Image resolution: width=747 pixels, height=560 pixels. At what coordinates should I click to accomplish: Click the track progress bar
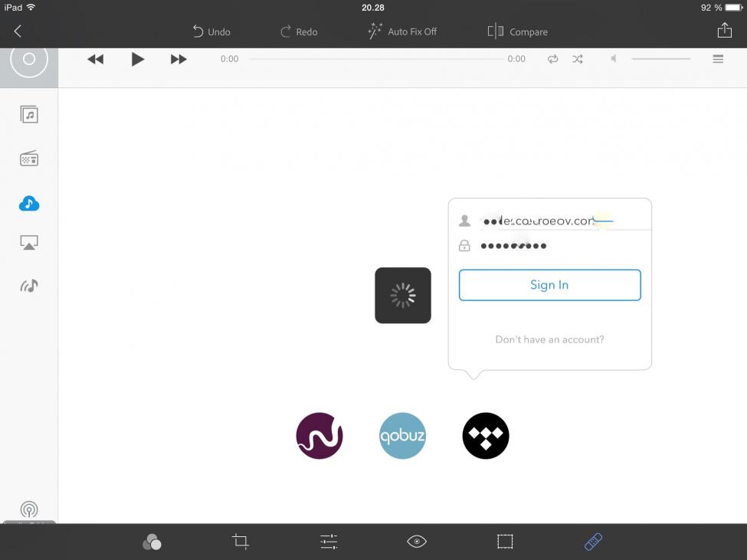pos(376,59)
